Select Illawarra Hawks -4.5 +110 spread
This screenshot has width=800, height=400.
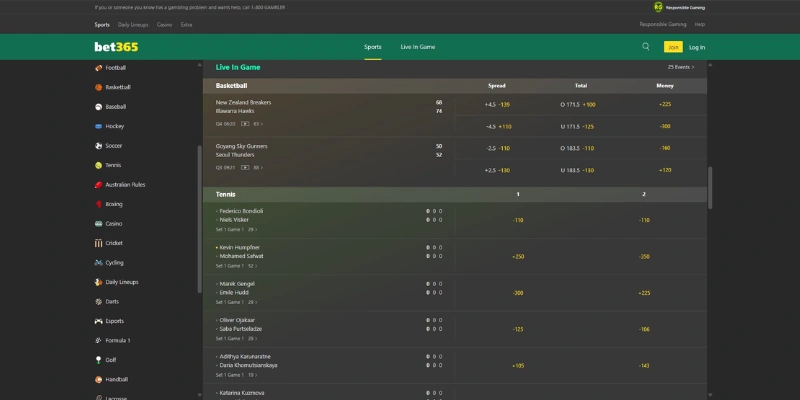[x=497, y=127]
